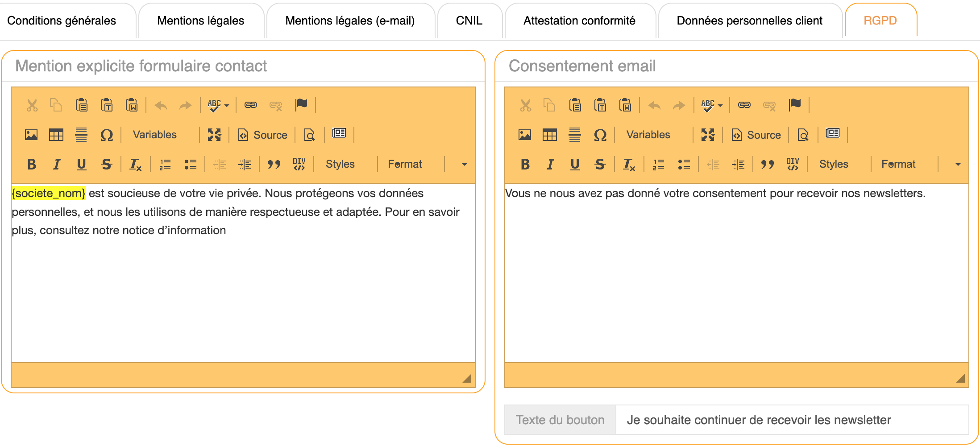Screen dimensions: 980x446
Task: Toggle Show Blocks in the left editor
Action: (x=339, y=133)
